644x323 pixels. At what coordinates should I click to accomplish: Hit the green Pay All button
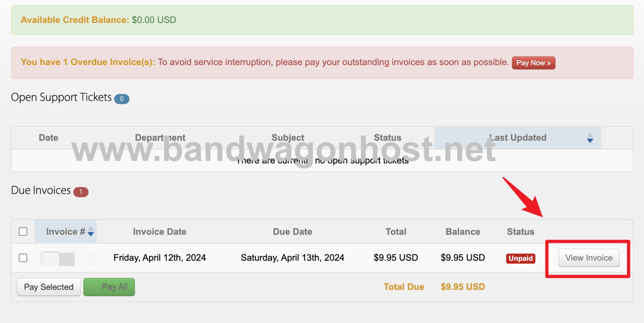109,287
